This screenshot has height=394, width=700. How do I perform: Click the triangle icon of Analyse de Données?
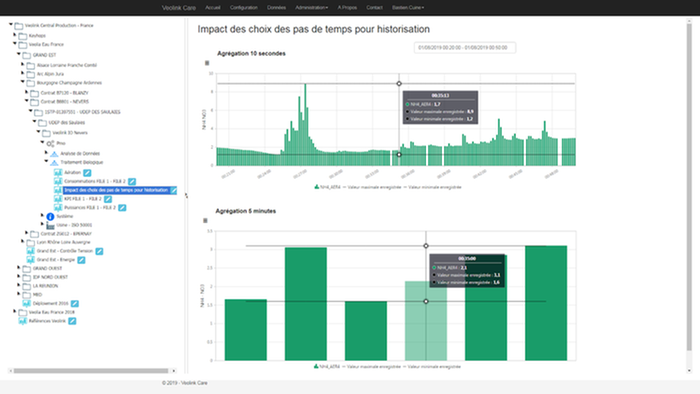click(54, 153)
